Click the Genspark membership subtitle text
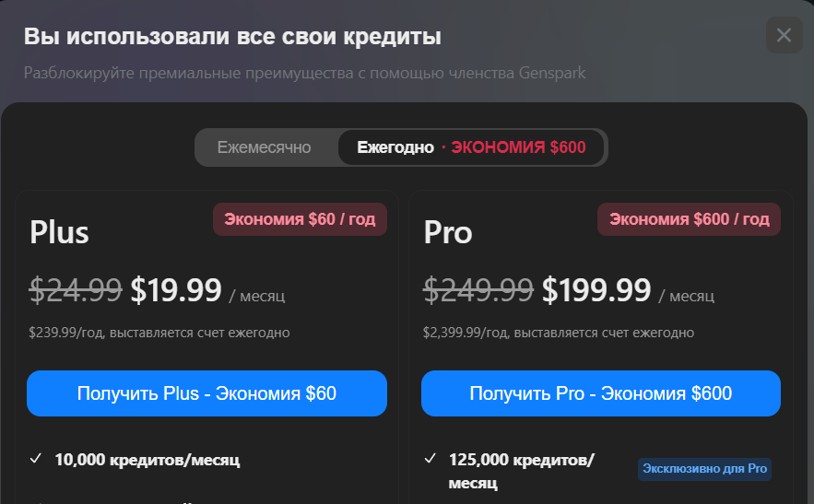The image size is (814, 504). [304, 73]
